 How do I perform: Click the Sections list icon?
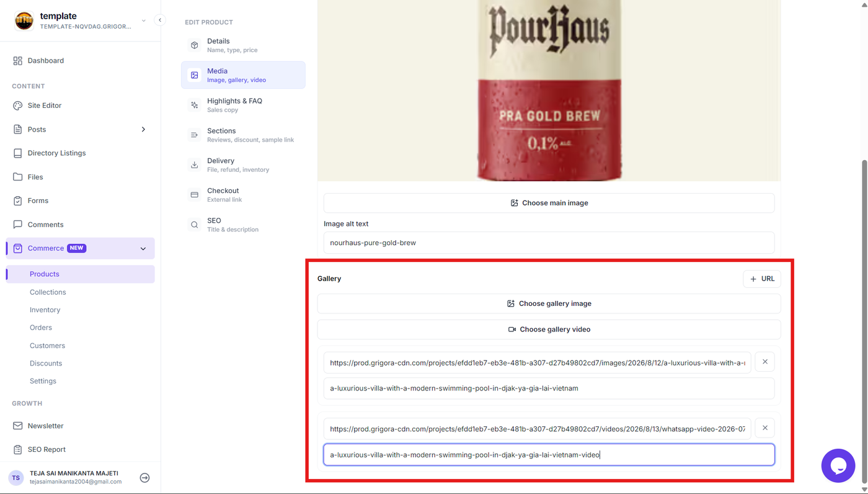(x=195, y=135)
